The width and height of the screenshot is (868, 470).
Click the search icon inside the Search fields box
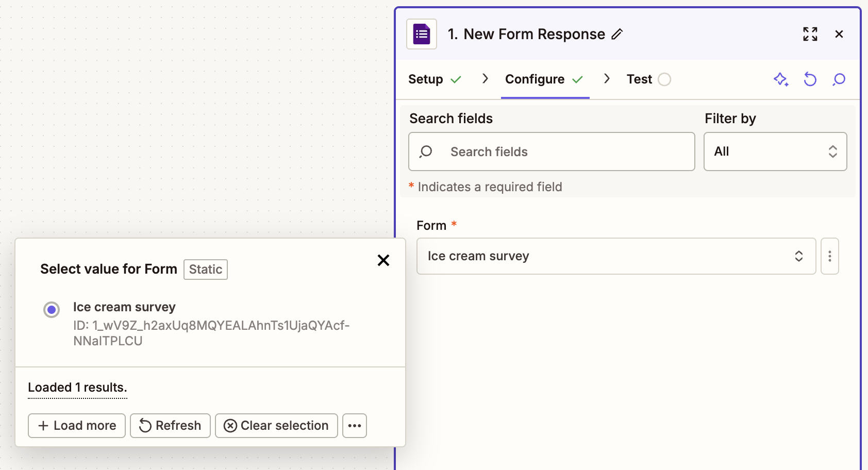(x=426, y=152)
